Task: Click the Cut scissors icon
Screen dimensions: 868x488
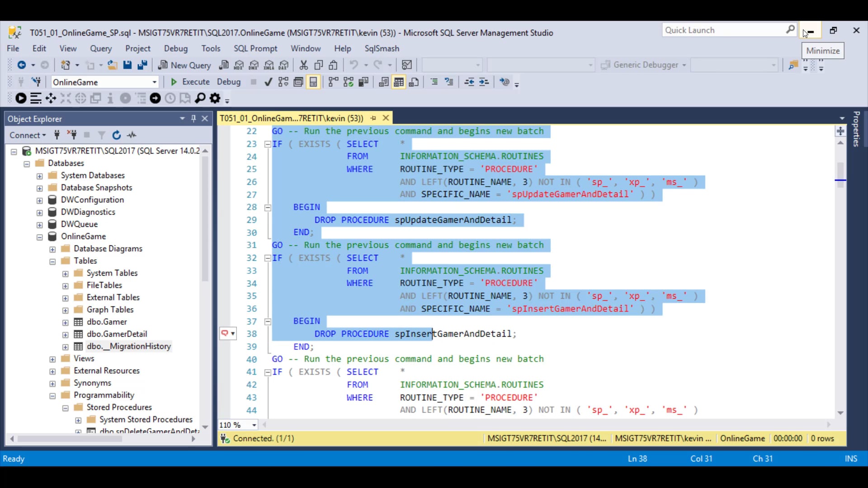Action: [303, 65]
